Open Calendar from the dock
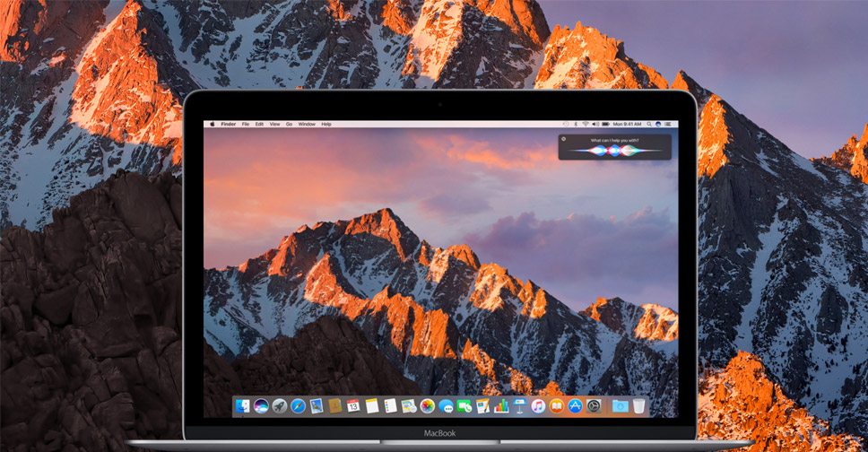 click(353, 406)
